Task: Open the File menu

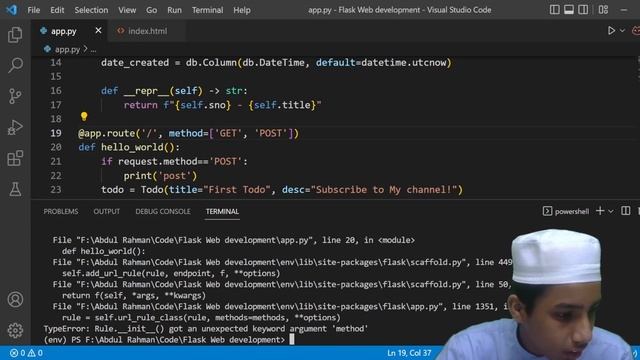Action: tap(34, 10)
